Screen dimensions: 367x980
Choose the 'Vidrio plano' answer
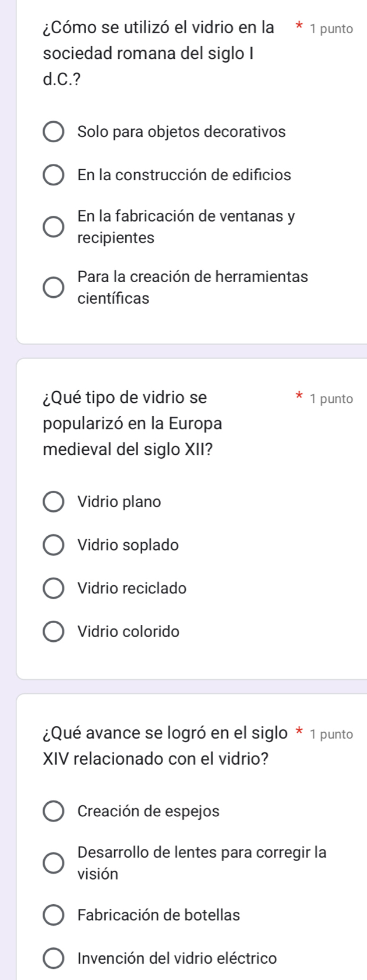54,502
